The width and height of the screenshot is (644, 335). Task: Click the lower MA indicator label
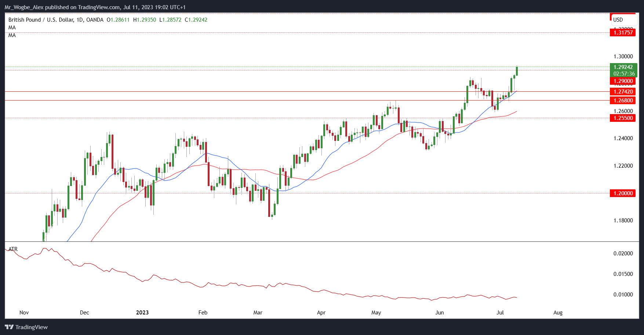pos(12,35)
